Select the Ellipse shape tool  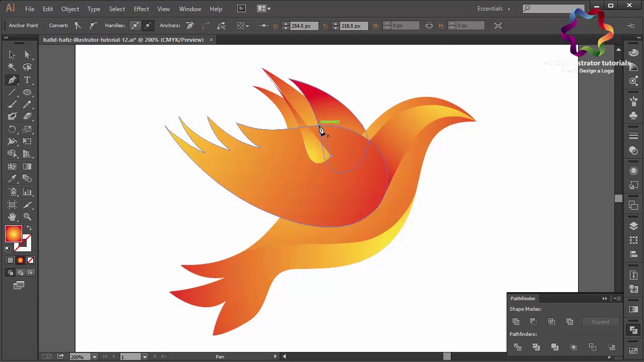coord(27,93)
